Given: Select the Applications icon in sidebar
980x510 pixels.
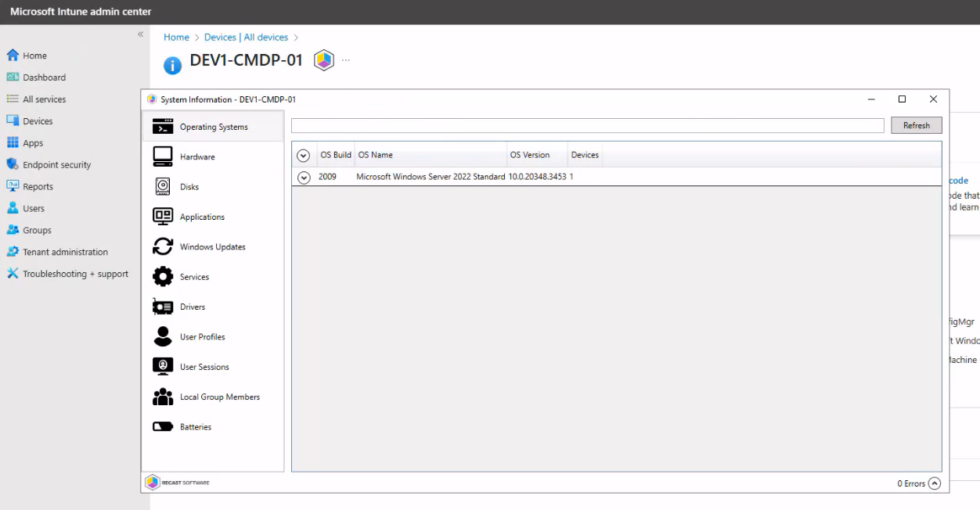Looking at the screenshot, I should coord(163,217).
